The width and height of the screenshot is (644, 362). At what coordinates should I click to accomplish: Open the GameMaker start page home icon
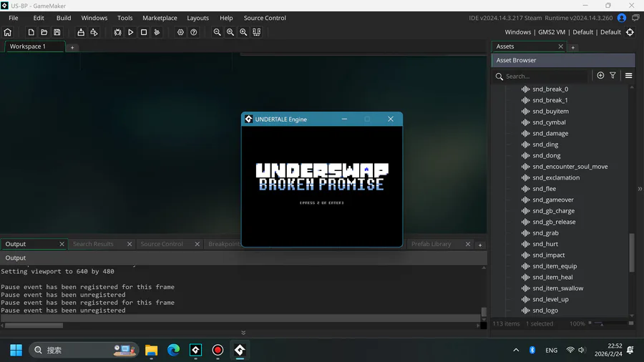[7, 32]
